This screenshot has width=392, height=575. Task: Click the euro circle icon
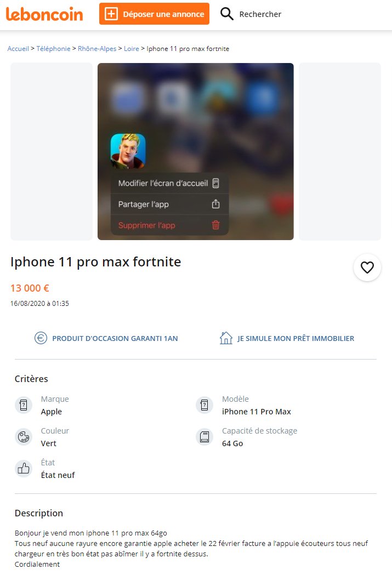tap(41, 338)
